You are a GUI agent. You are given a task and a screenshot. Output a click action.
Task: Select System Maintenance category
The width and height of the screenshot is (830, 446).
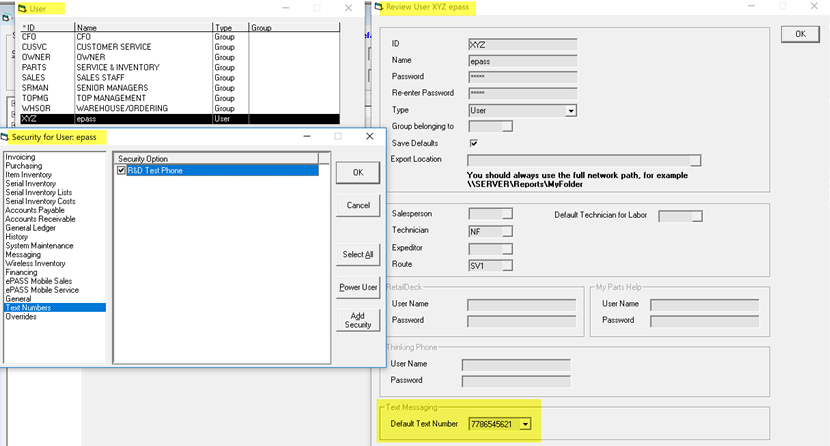(x=39, y=245)
